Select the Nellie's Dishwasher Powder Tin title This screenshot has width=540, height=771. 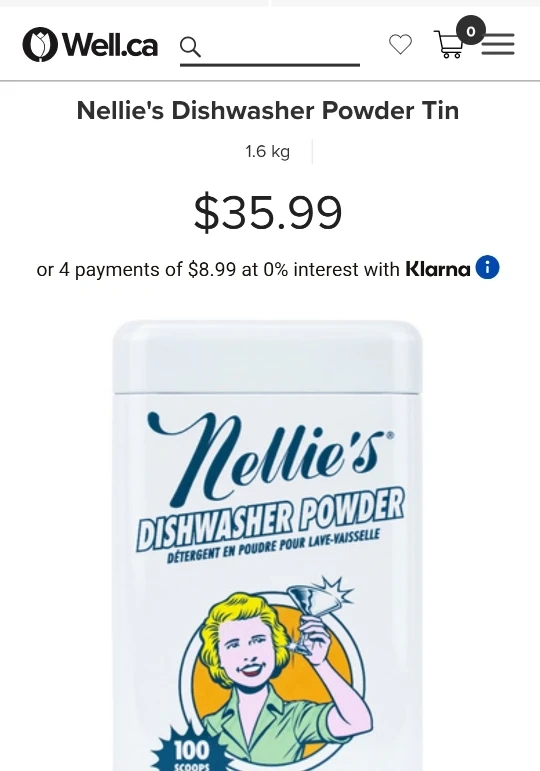(x=268, y=110)
